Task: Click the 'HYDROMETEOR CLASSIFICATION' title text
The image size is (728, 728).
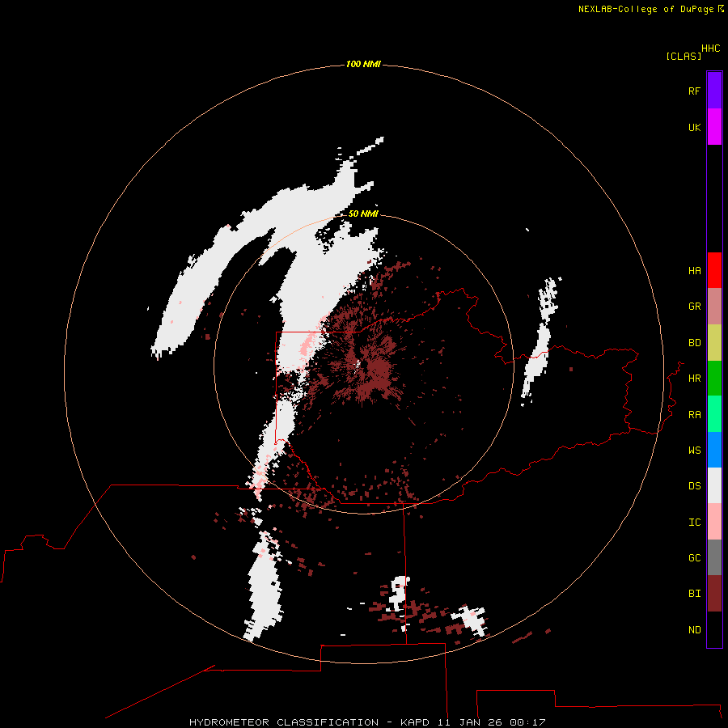Action: click(284, 722)
